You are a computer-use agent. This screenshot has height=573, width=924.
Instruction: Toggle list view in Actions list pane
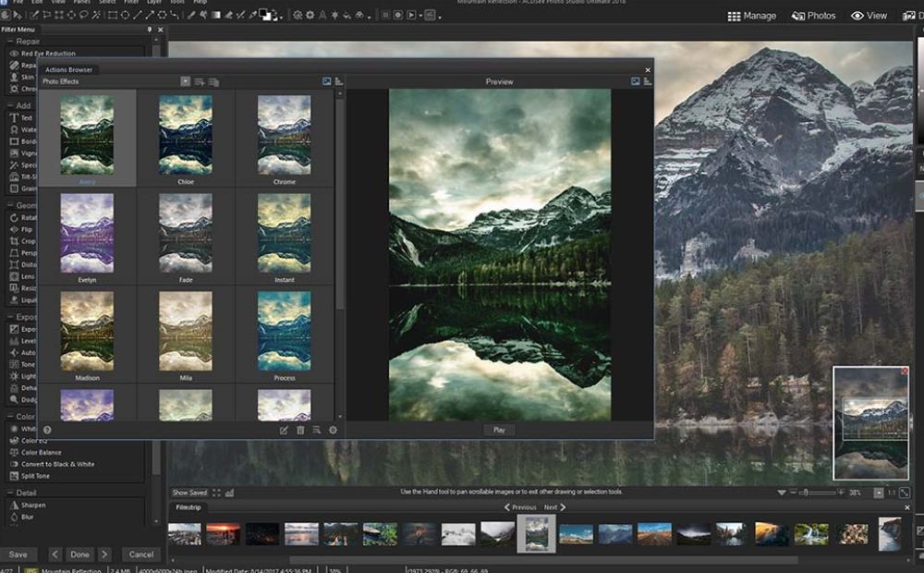point(339,81)
